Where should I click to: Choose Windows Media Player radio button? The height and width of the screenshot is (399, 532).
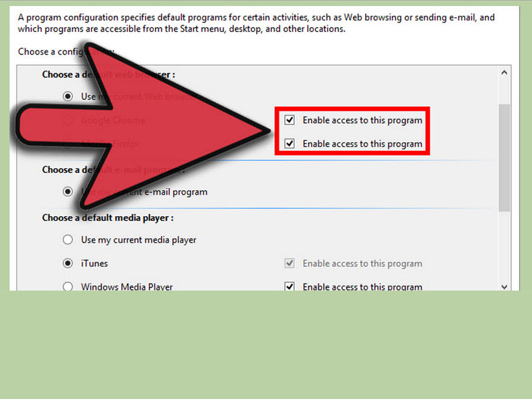[x=68, y=287]
